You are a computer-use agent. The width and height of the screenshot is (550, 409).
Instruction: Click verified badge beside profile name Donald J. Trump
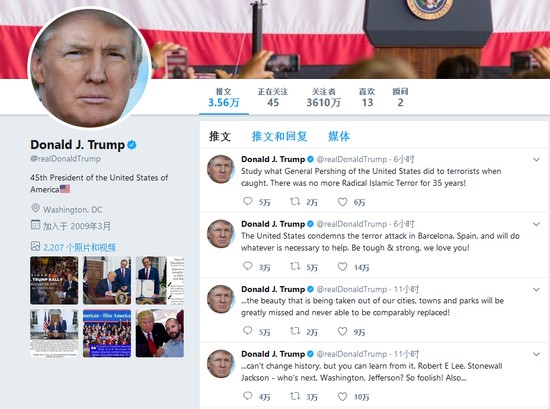132,145
